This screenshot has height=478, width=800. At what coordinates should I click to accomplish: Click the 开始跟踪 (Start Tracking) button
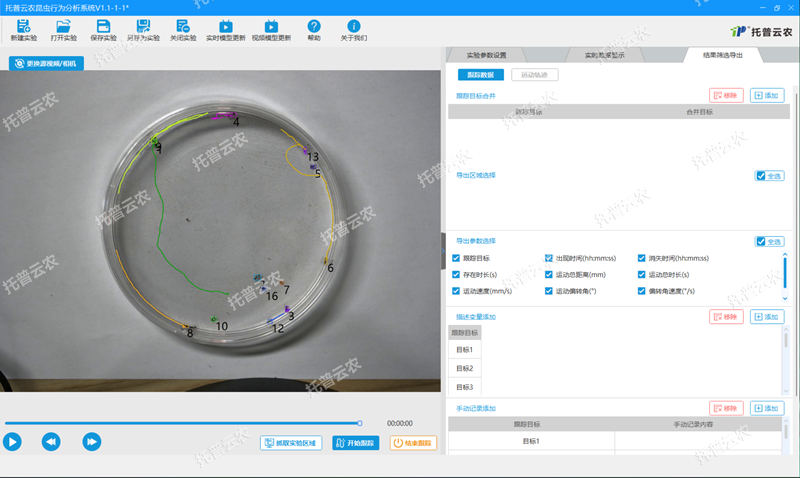click(356, 443)
